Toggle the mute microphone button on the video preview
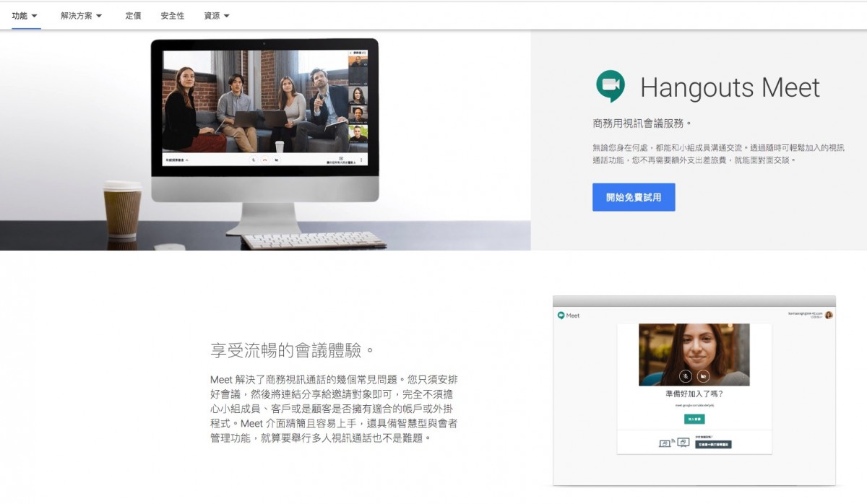 pyautogui.click(x=686, y=376)
